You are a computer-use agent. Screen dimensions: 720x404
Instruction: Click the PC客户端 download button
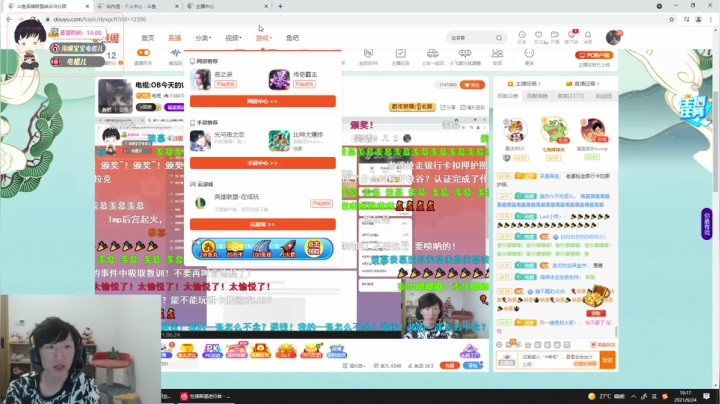tap(594, 55)
